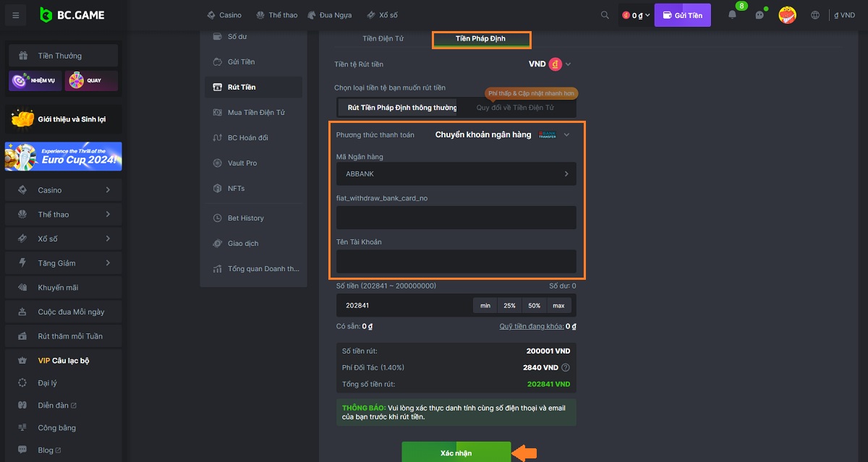
Task: Open the chat bubble icon
Action: pos(759,15)
